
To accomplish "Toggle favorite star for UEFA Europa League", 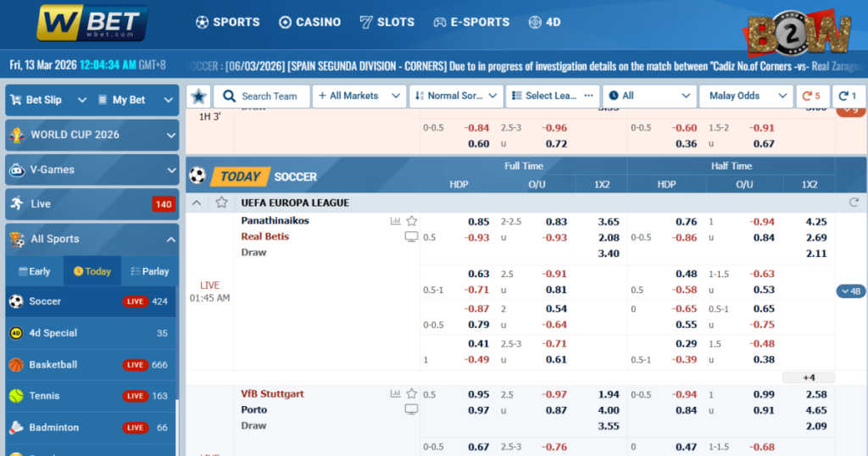I will point(221,203).
